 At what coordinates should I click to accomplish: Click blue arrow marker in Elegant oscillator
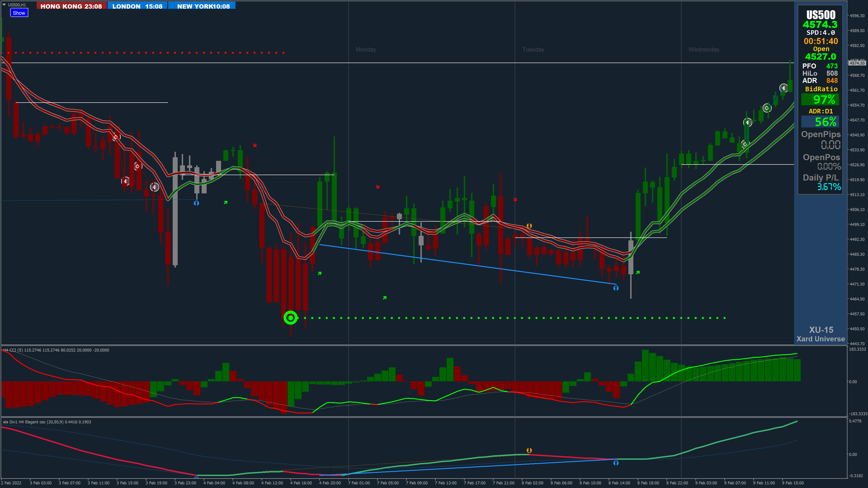pyautogui.click(x=616, y=463)
